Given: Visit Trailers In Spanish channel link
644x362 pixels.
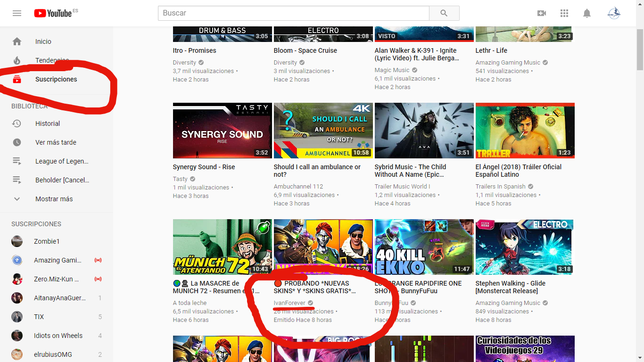Looking at the screenshot, I should [501, 187].
